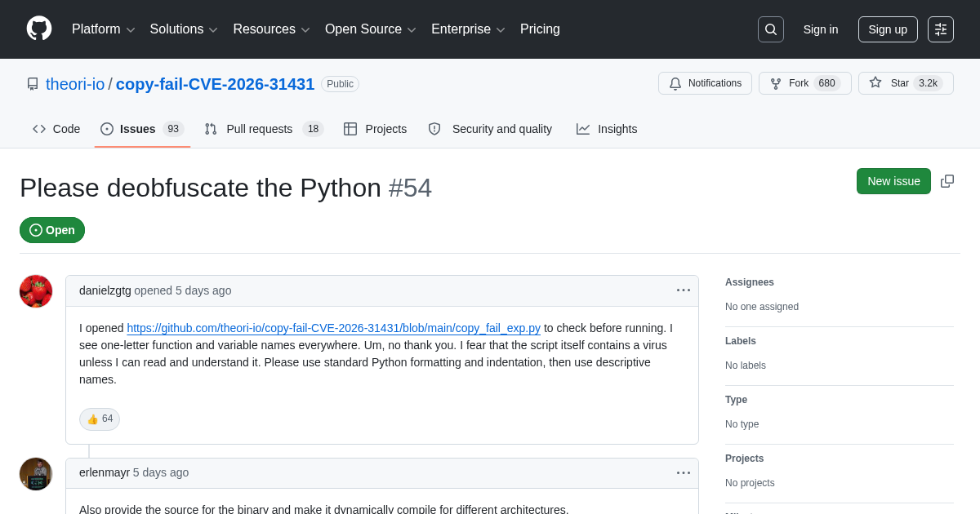Click the Public visibility label
This screenshot has width=980, height=514.
coord(340,84)
